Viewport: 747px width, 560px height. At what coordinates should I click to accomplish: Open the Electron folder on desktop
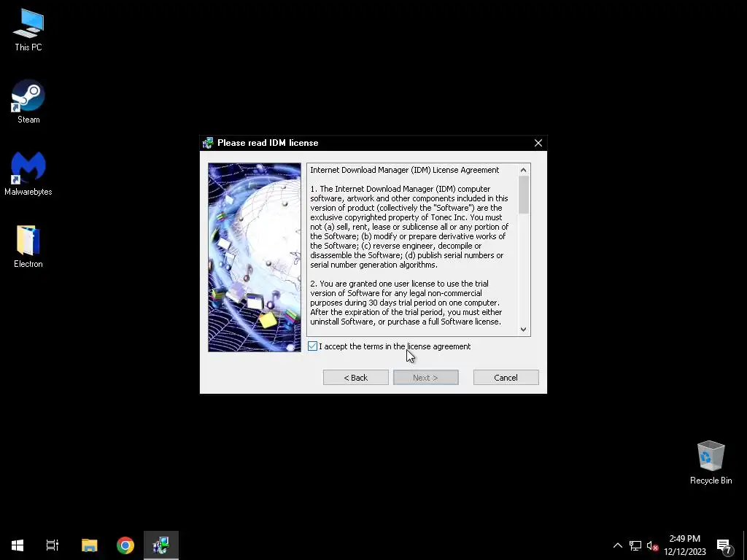28,246
